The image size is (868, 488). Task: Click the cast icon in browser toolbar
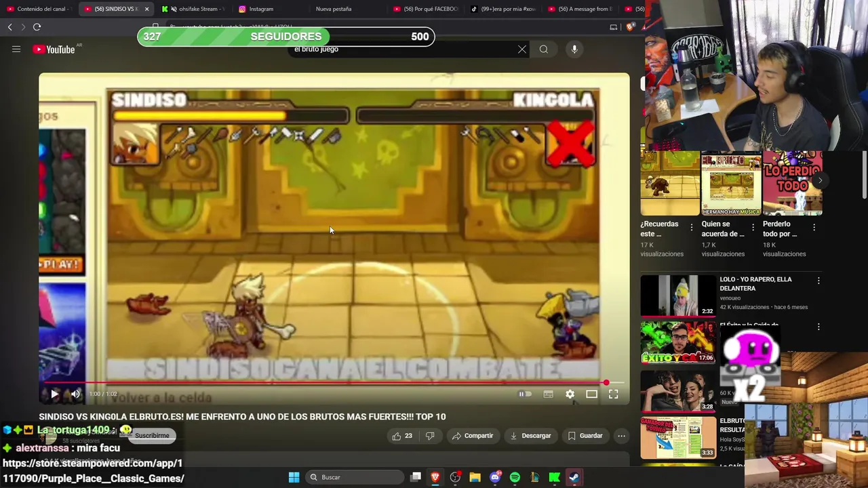tap(614, 27)
